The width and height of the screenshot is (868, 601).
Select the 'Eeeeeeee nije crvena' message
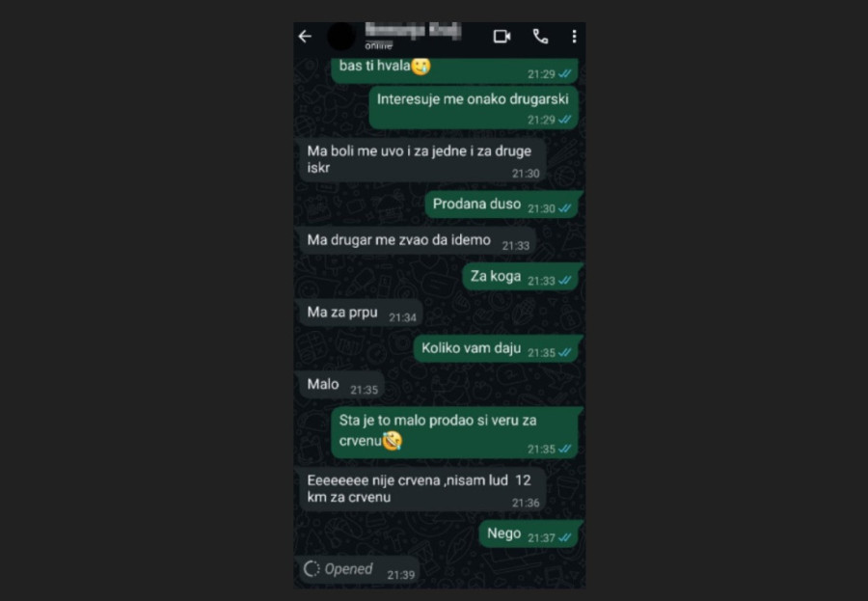tap(422, 489)
